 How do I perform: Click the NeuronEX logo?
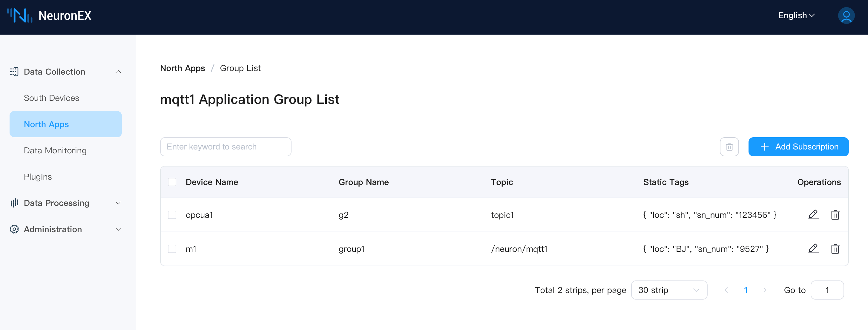click(49, 16)
